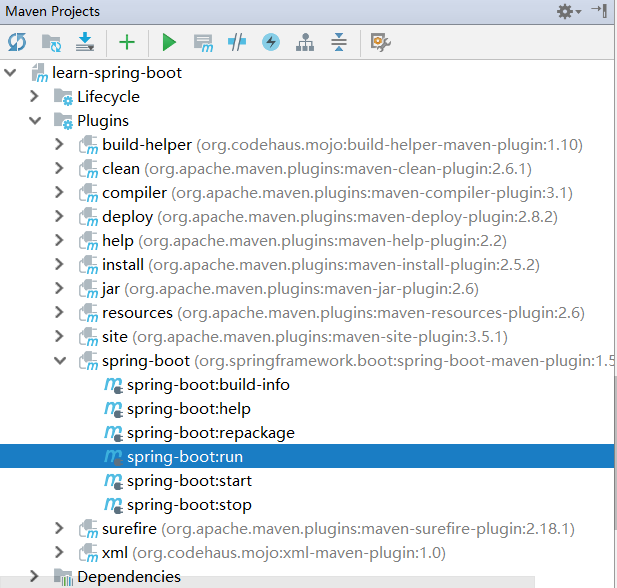
Task: Click spring-boot plugin icon
Action: pyautogui.click(x=89, y=361)
